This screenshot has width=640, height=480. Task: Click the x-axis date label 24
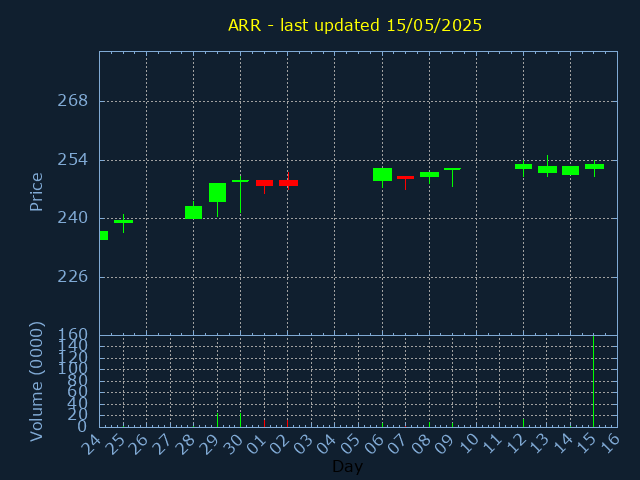(92, 443)
